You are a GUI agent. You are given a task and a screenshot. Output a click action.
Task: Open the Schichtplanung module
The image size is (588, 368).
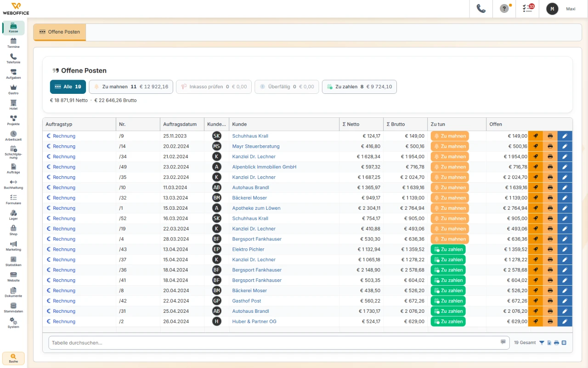pos(13,153)
